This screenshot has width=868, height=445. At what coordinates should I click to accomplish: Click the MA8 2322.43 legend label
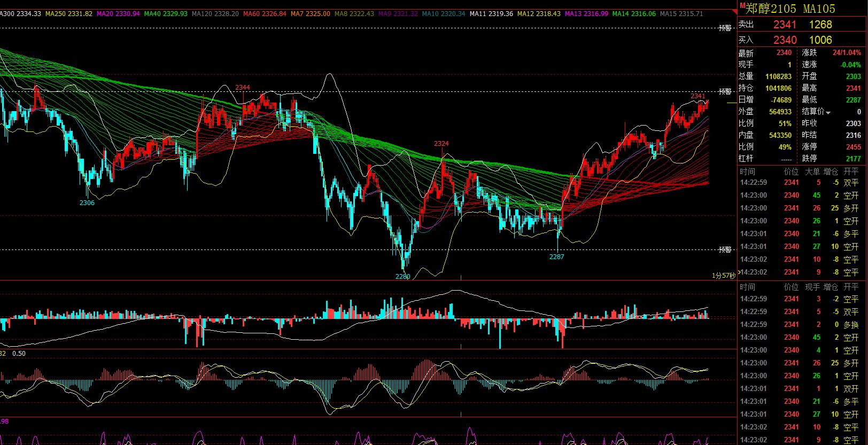coord(354,13)
